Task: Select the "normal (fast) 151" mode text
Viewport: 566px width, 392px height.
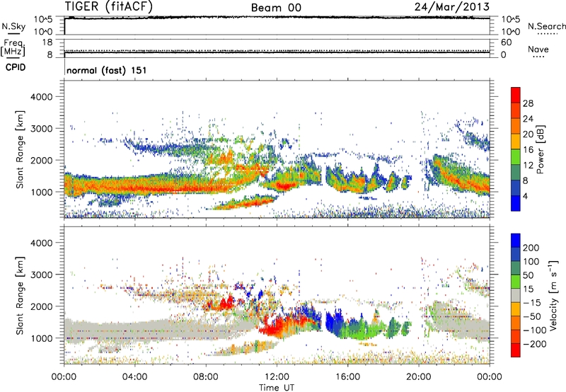Action: [107, 70]
